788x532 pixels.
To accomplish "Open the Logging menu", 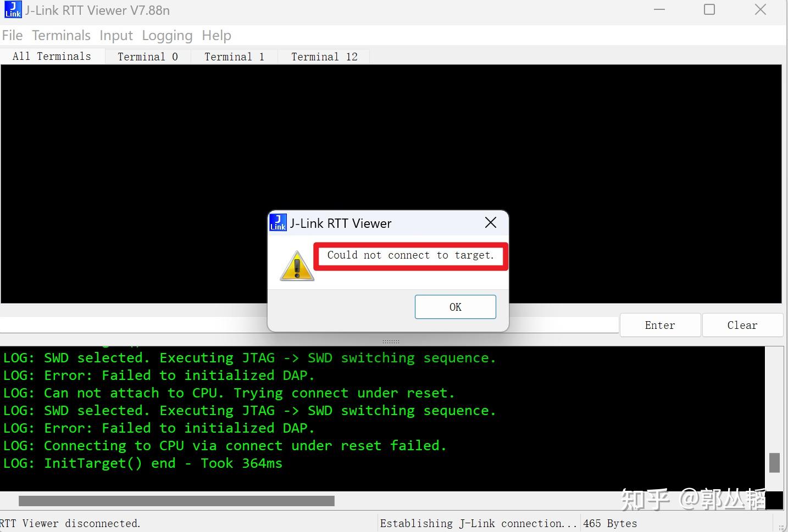I will click(167, 35).
